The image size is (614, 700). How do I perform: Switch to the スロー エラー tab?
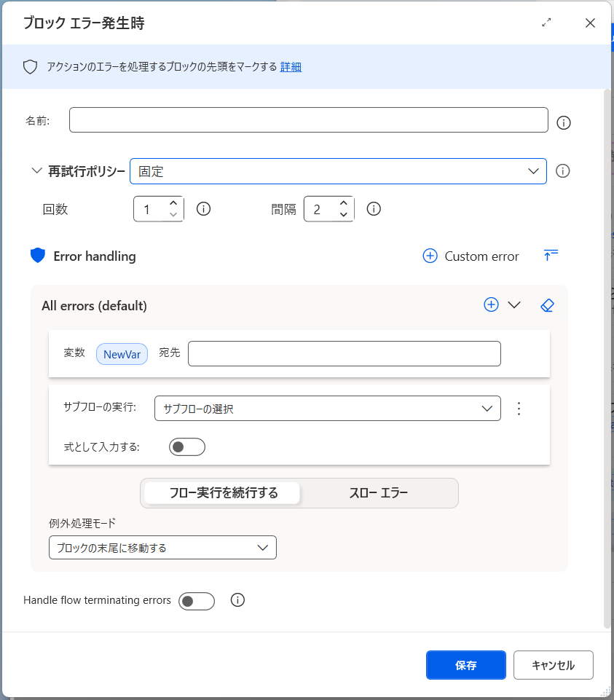378,493
